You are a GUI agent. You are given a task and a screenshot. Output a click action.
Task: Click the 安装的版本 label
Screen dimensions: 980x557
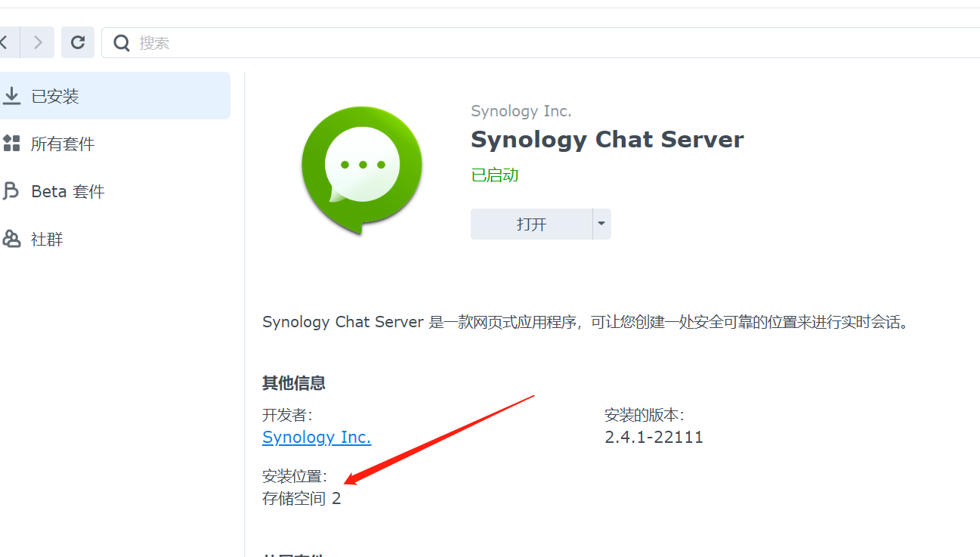pos(645,415)
